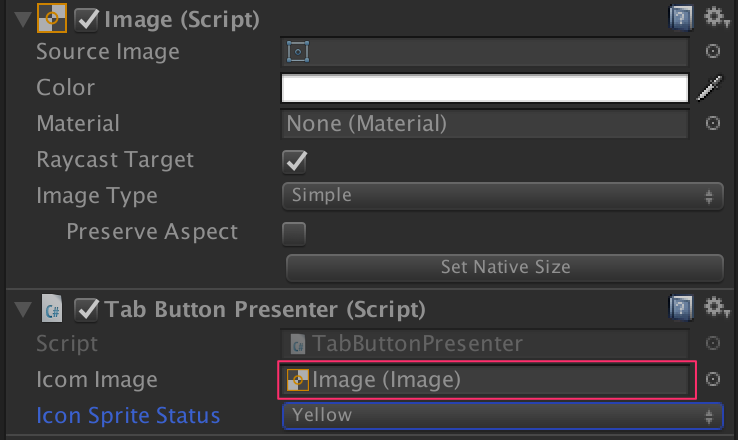Open object picker for Source Image
738x440 pixels.
(713, 52)
